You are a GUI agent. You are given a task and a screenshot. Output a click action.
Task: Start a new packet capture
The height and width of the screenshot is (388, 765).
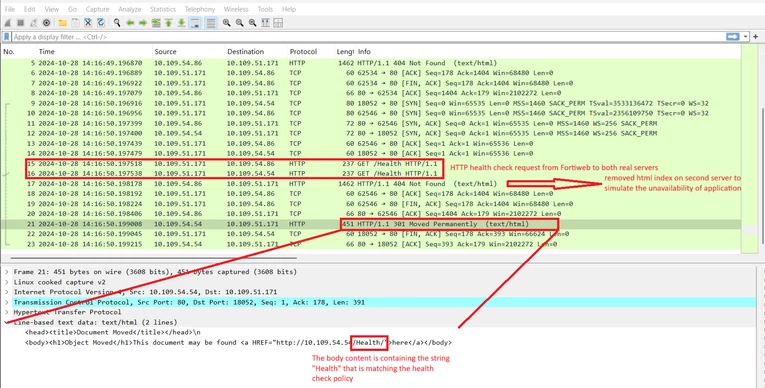click(x=7, y=22)
